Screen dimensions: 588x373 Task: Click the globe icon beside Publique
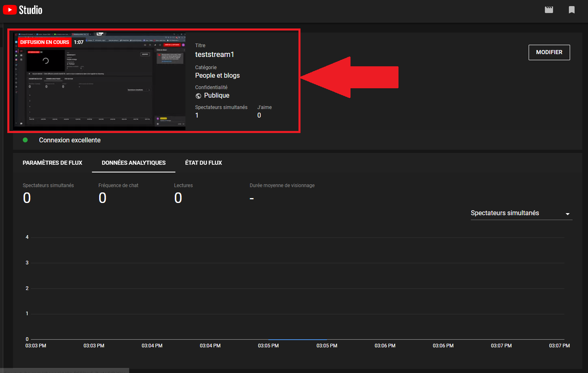[x=198, y=96]
